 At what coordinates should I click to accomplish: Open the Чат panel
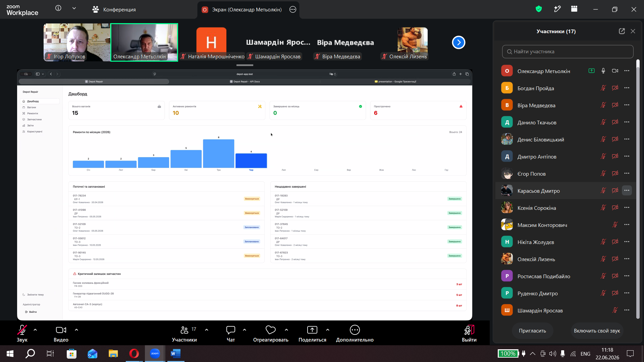tap(231, 334)
